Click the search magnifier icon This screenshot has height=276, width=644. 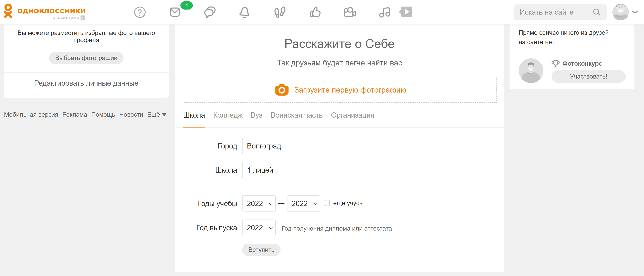click(597, 12)
